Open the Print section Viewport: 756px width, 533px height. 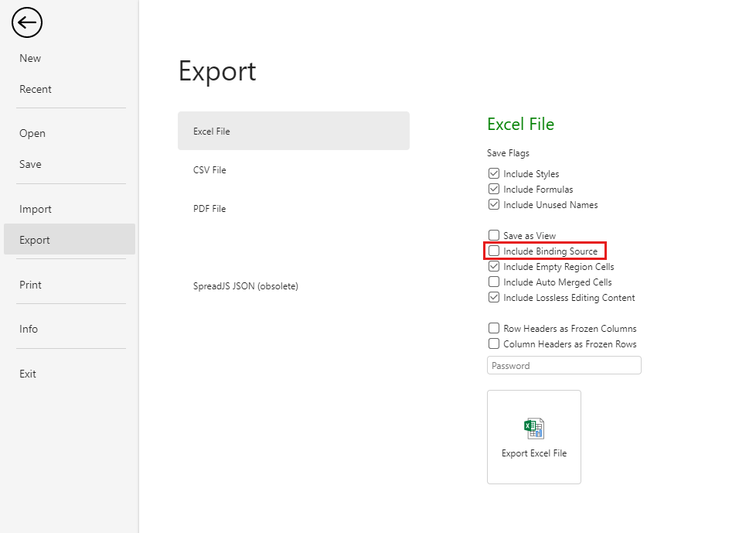tap(70, 285)
